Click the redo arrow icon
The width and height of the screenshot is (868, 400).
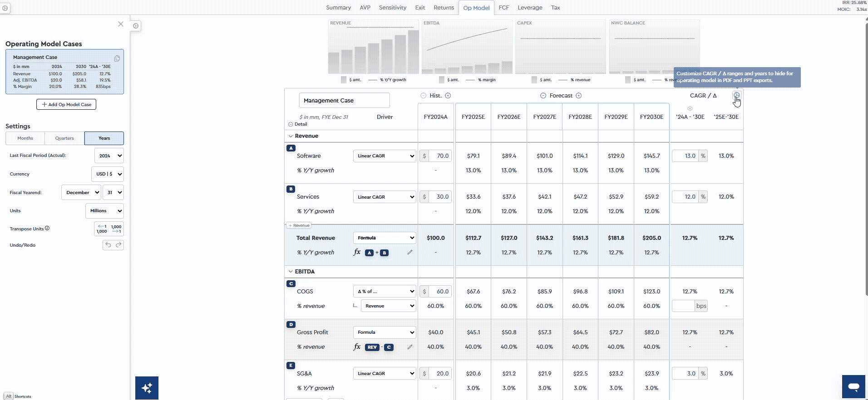coord(118,245)
